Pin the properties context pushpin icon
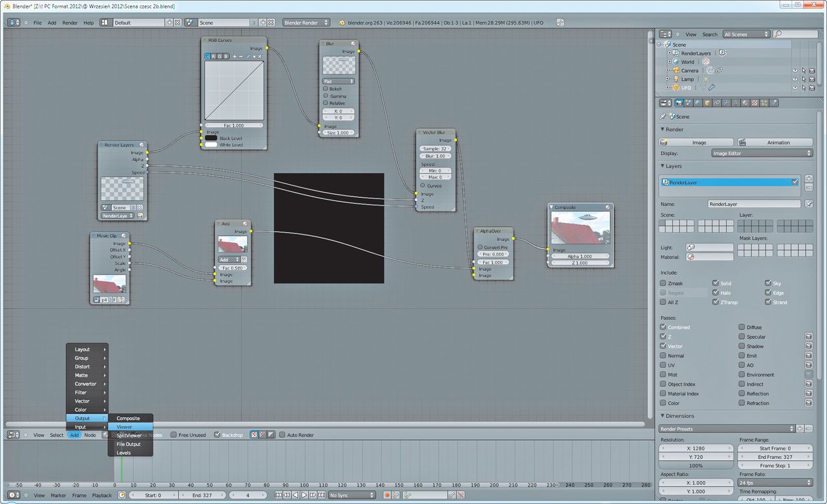 click(x=663, y=116)
